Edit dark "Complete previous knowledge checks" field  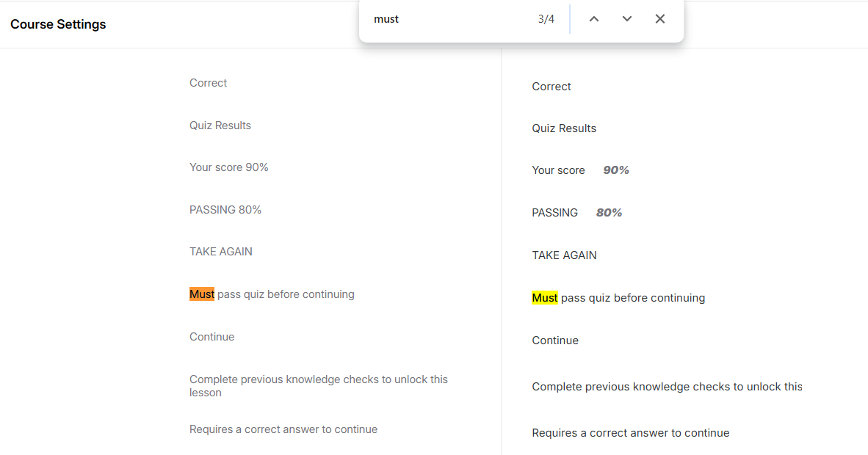pyautogui.click(x=667, y=387)
